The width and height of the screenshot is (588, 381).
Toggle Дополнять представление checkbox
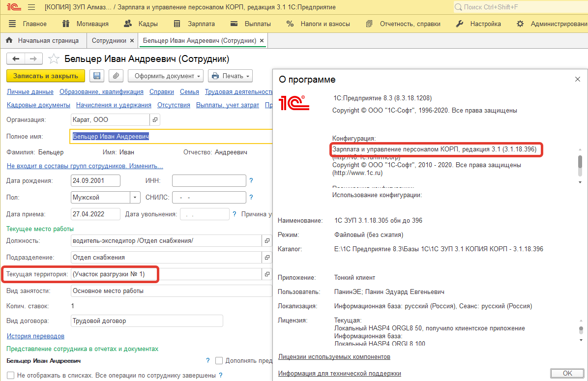219,361
